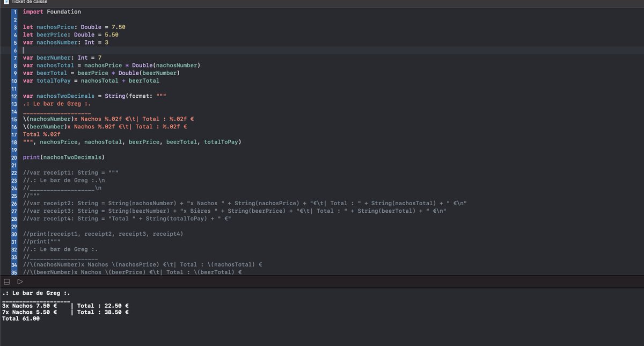This screenshot has height=346, width=644.
Task: Click line number 6 in the gutter
Action: [15, 50]
